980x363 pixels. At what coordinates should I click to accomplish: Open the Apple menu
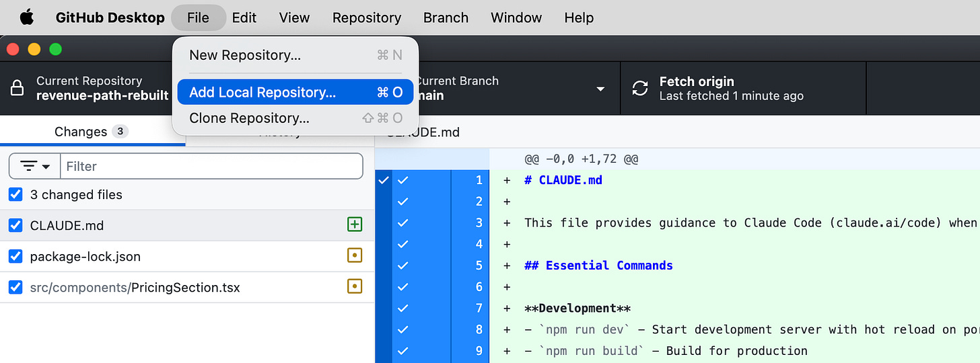point(27,17)
